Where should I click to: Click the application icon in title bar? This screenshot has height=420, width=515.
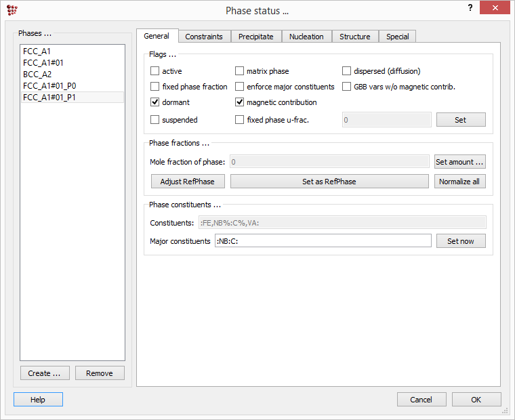pyautogui.click(x=12, y=9)
